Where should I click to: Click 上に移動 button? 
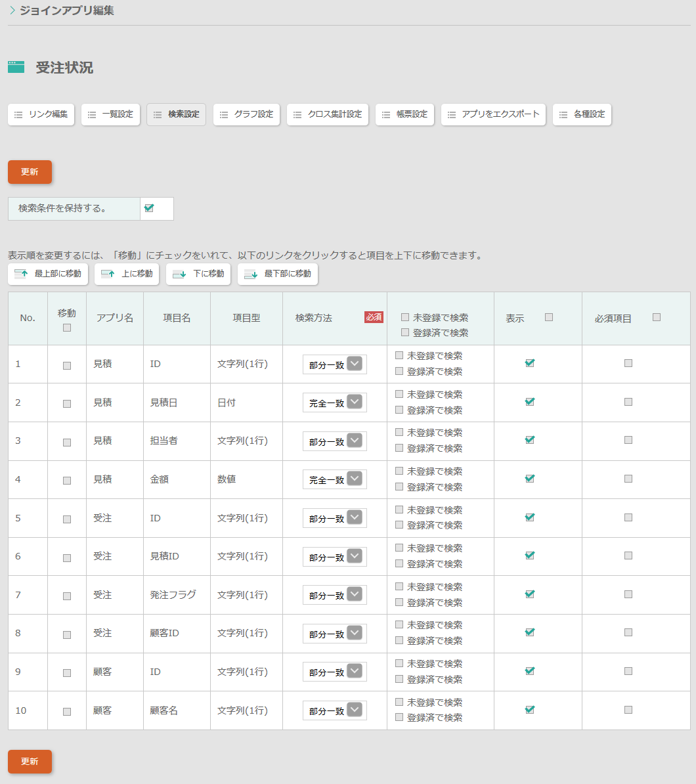pyautogui.click(x=127, y=274)
